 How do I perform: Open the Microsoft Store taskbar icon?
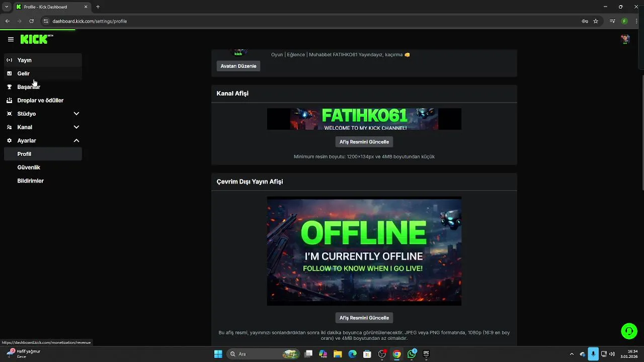367,354
